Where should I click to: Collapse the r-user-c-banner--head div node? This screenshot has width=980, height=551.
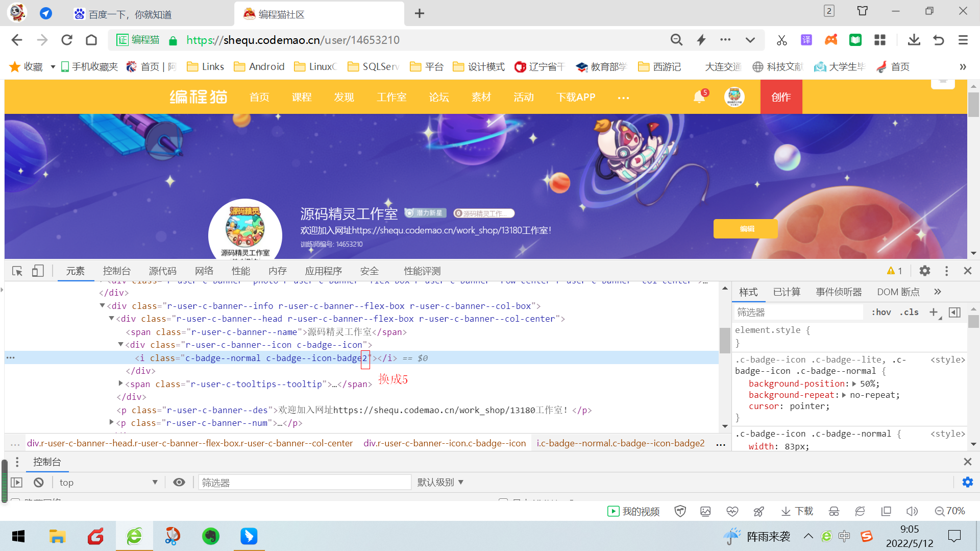(x=112, y=318)
